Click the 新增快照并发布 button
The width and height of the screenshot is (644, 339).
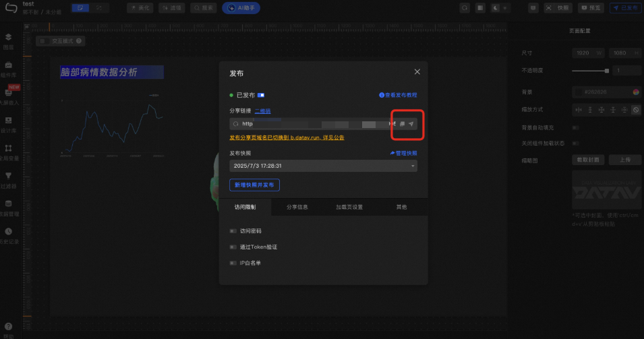(x=254, y=185)
